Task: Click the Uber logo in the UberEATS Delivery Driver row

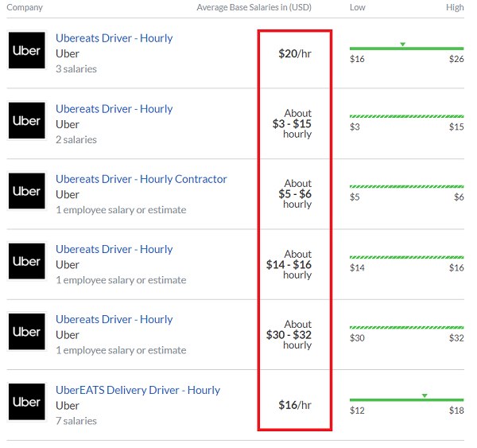Action: [x=27, y=402]
